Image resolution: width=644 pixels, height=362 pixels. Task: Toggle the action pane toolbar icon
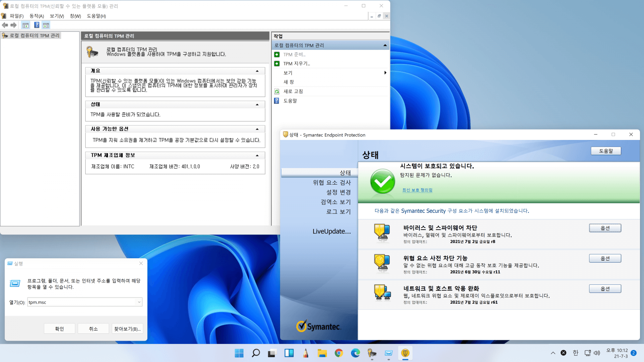tap(46, 25)
